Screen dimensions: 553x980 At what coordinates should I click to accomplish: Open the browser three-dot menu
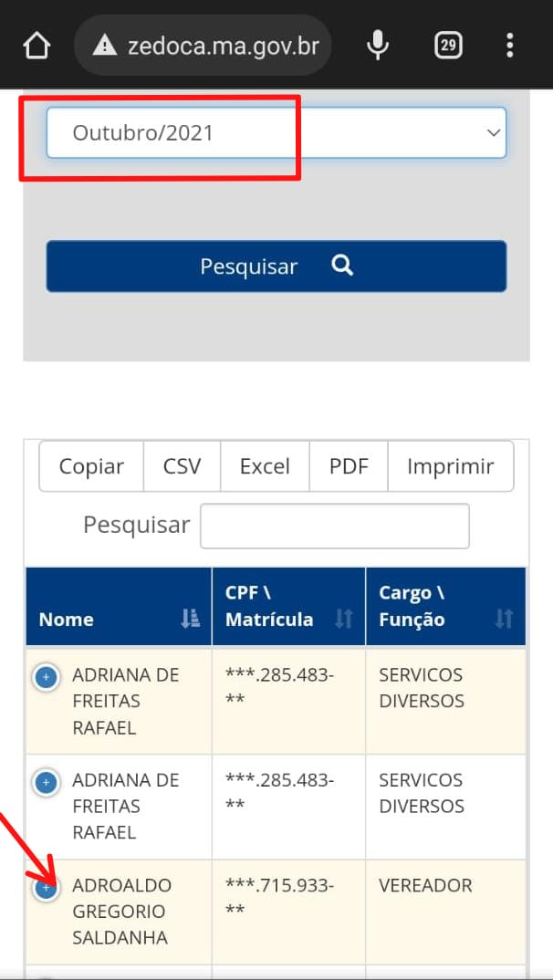point(510,45)
